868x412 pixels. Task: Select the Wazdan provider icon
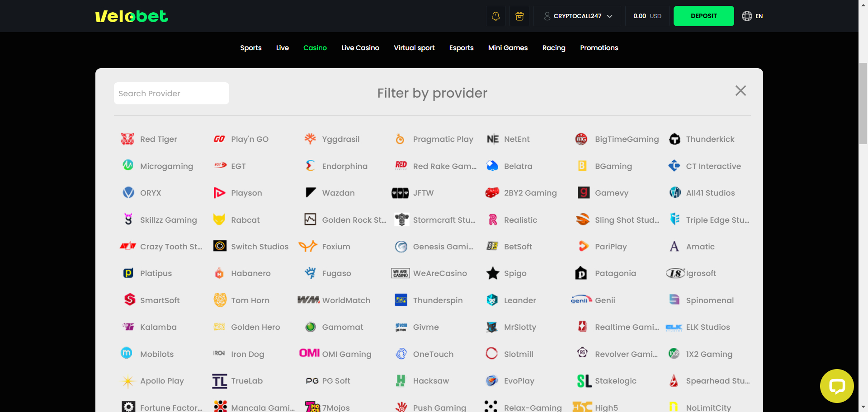pos(311,192)
